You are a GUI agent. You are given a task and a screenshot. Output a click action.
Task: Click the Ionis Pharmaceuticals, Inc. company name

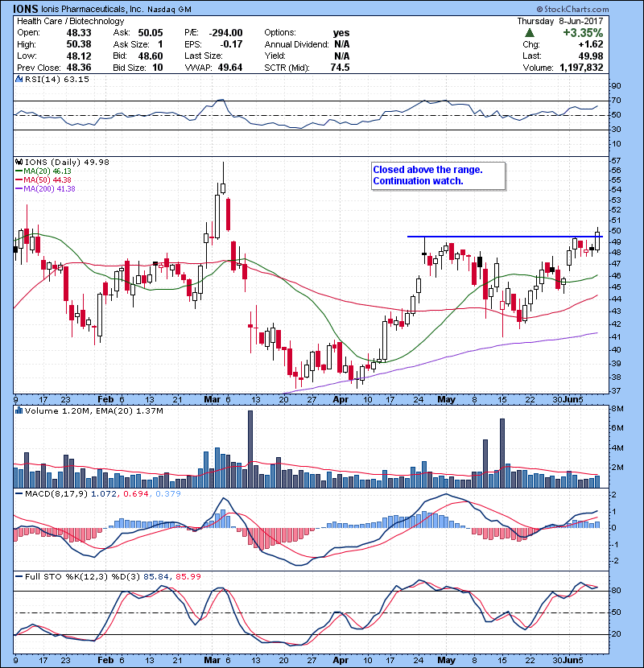93,9
